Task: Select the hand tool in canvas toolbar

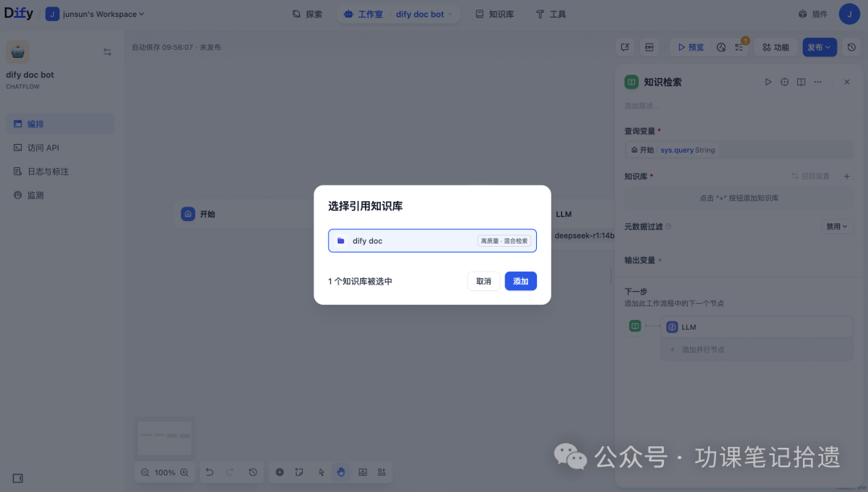Action: (x=341, y=472)
